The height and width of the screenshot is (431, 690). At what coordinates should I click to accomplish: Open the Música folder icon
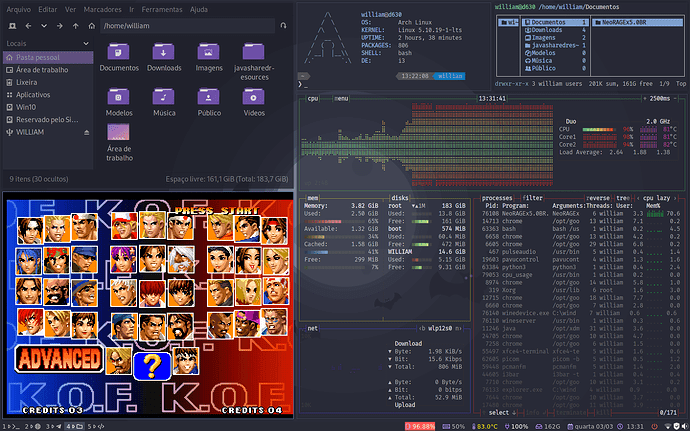[164, 96]
